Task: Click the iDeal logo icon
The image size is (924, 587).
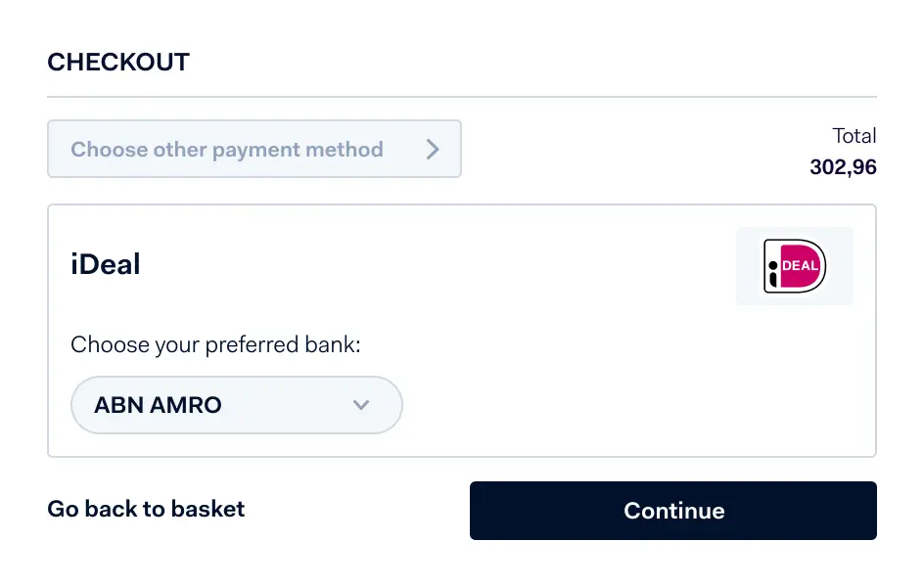Action: pyautogui.click(x=795, y=266)
